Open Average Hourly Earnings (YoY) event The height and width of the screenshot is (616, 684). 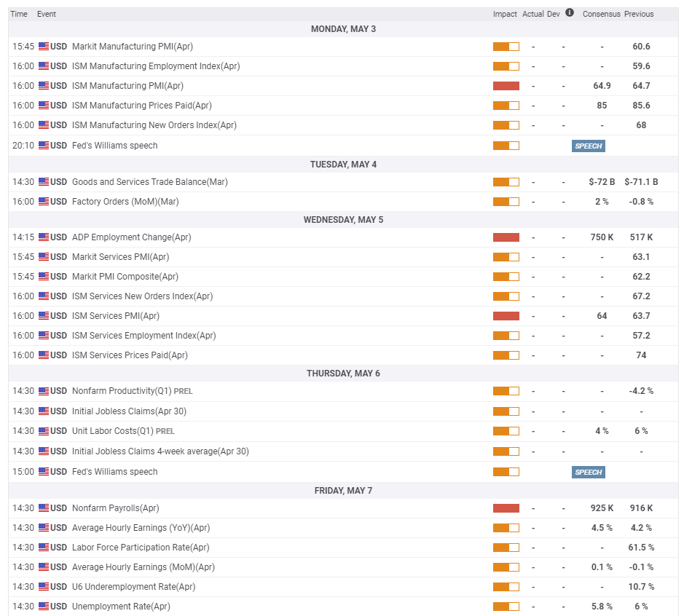[x=141, y=528]
